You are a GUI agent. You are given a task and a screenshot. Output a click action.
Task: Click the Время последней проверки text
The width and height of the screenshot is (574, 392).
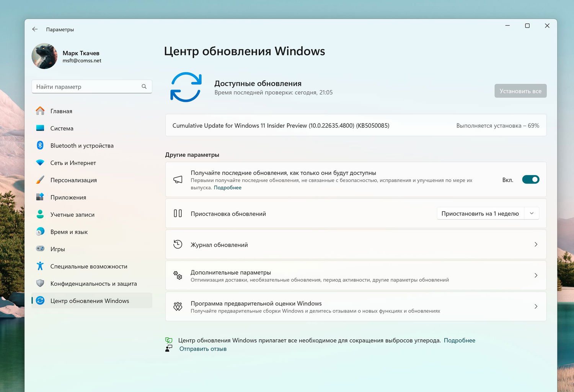pyautogui.click(x=274, y=93)
